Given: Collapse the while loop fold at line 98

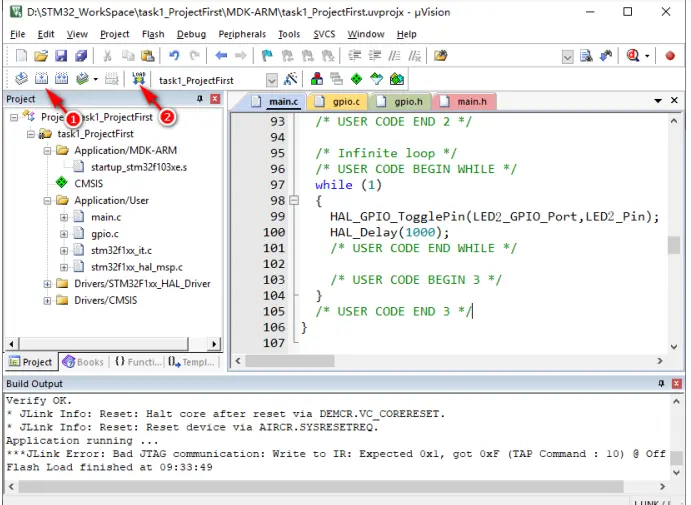Looking at the screenshot, I should 293,201.
